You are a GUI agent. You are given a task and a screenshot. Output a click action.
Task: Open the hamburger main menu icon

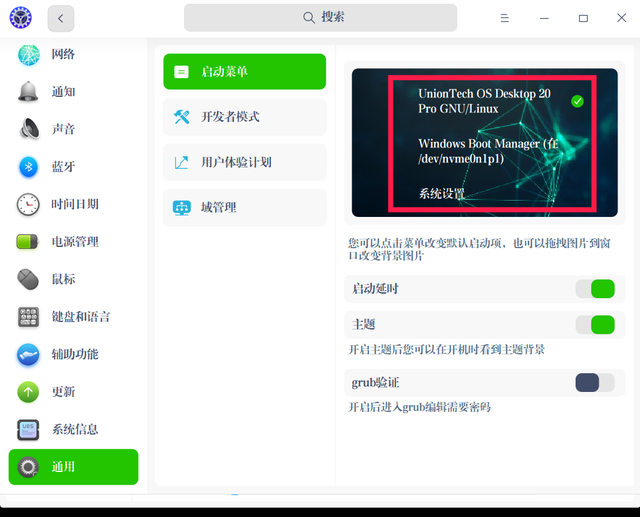point(504,18)
